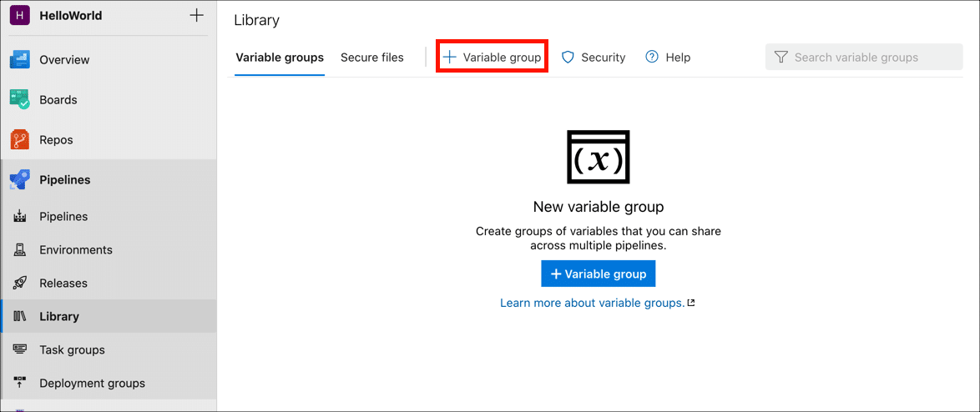Click the Security shield icon

coord(568,58)
